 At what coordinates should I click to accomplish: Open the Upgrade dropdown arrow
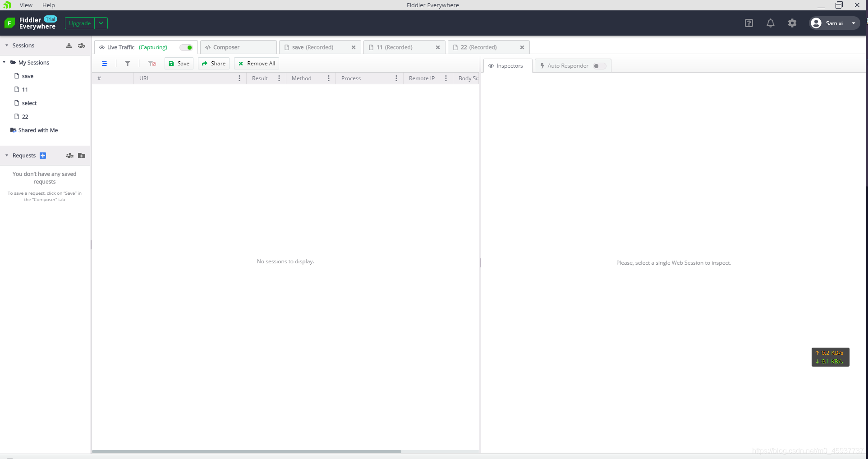click(x=101, y=23)
